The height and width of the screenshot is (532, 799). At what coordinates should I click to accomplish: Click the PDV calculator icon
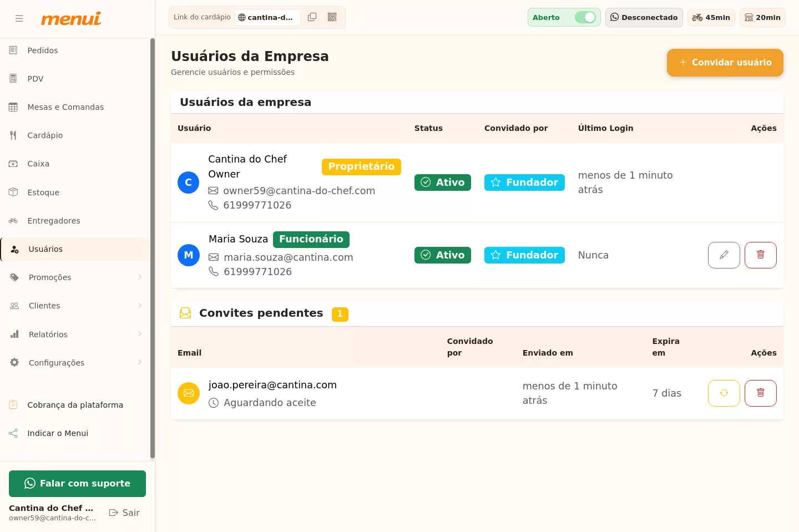tap(13, 79)
